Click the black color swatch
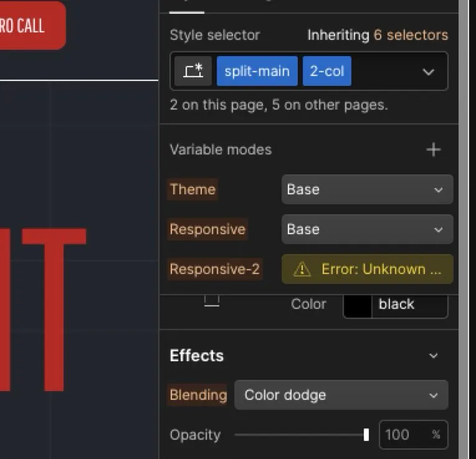476x459 pixels. [x=357, y=306]
